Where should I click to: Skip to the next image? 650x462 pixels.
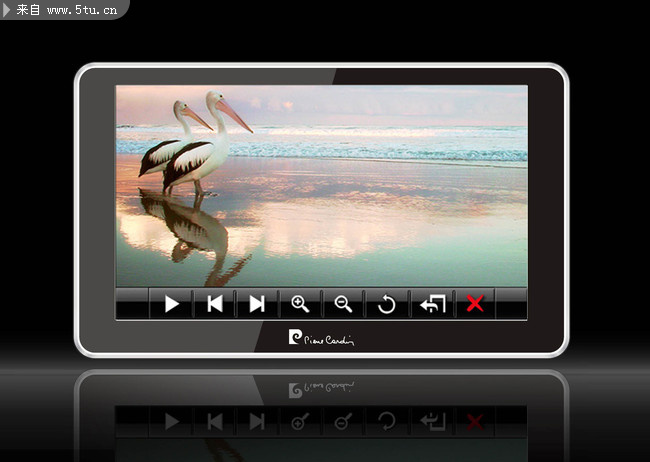(x=257, y=304)
